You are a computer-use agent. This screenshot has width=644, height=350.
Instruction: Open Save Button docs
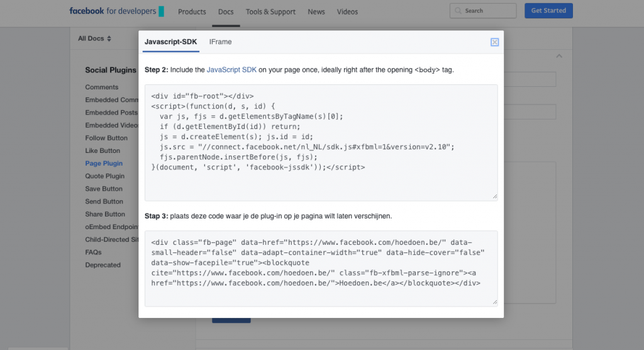104,189
